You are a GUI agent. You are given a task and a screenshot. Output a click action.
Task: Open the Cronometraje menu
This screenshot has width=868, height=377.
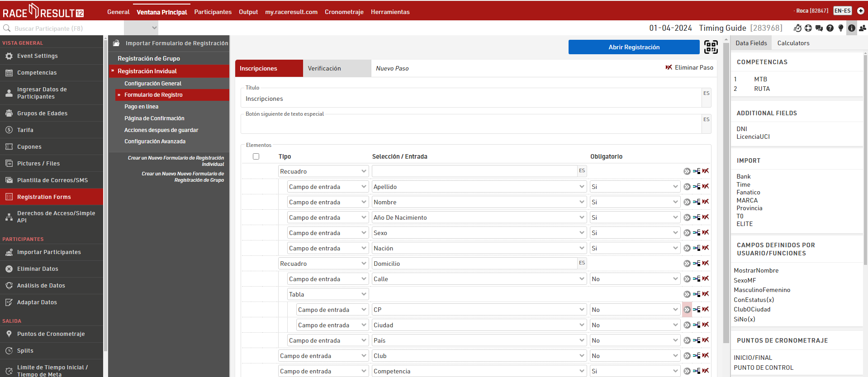click(x=344, y=12)
